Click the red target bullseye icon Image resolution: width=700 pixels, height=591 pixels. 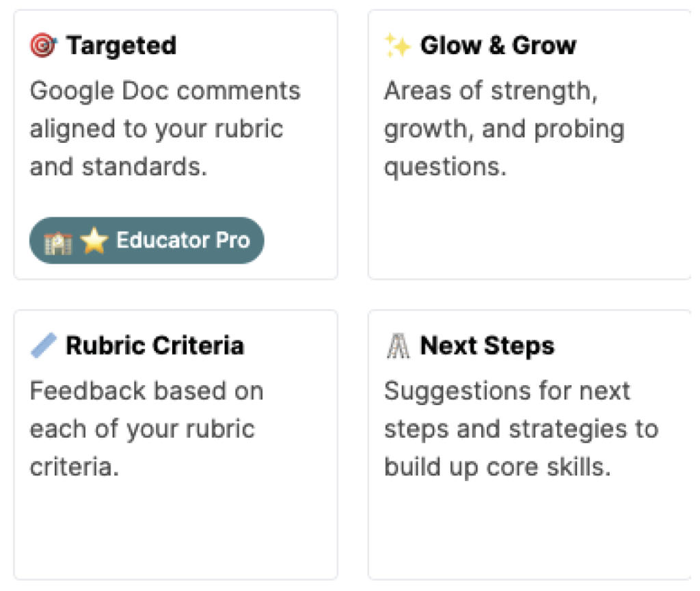point(43,46)
